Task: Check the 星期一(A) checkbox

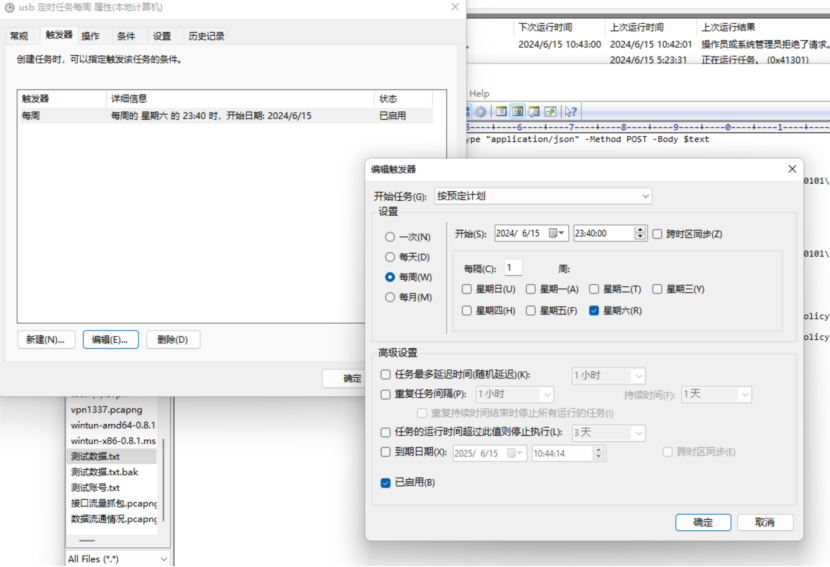Action: tap(530, 289)
